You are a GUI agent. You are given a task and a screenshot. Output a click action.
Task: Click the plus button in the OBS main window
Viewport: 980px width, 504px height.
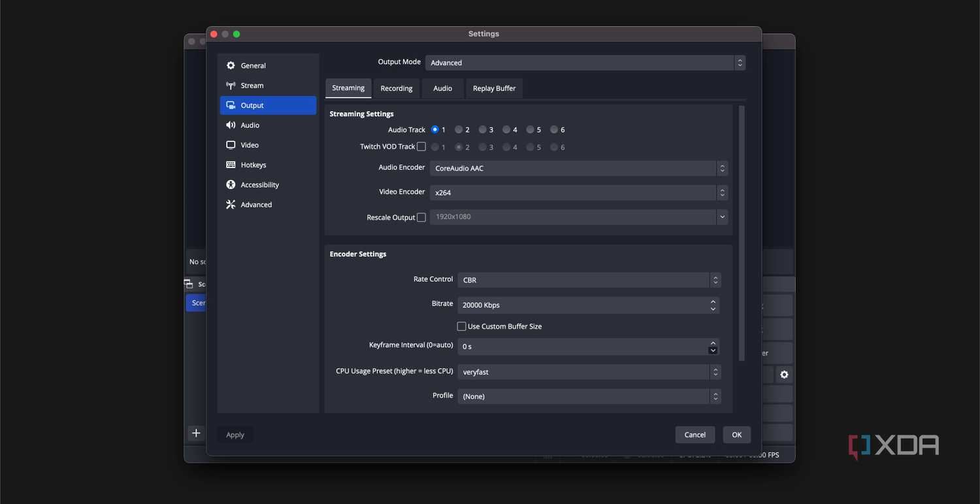(196, 433)
